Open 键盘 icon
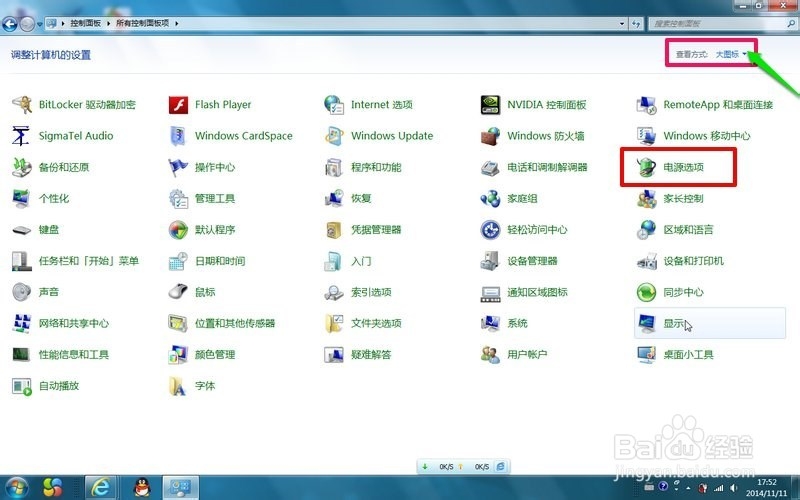The image size is (800, 500). coord(22,230)
